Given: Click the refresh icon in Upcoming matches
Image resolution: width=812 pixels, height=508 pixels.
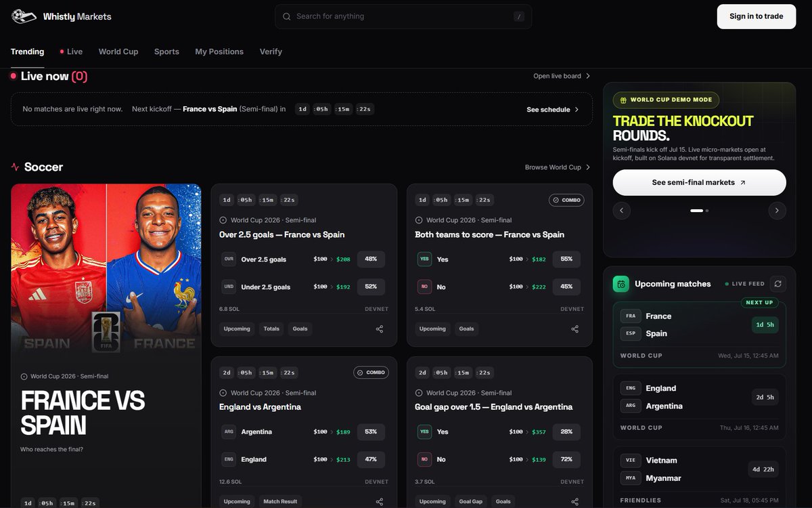Looking at the screenshot, I should (778, 284).
